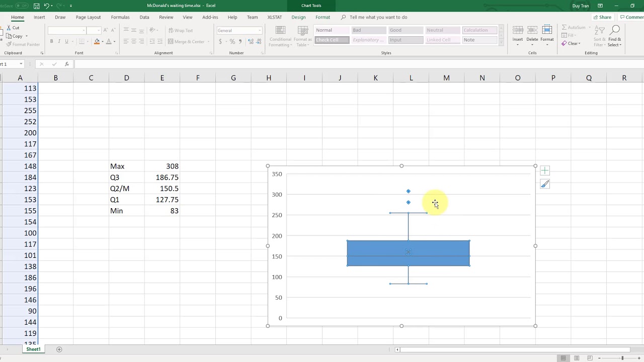Open the Name Box dropdown arrow

coord(21,64)
